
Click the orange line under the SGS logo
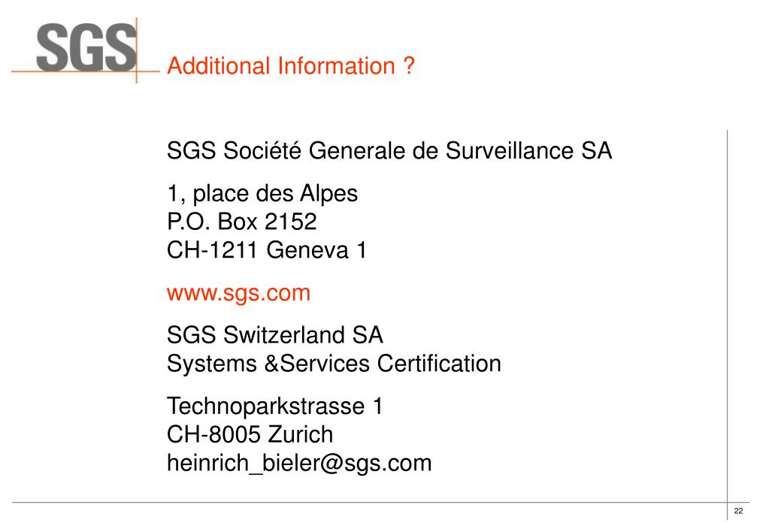[x=86, y=71]
